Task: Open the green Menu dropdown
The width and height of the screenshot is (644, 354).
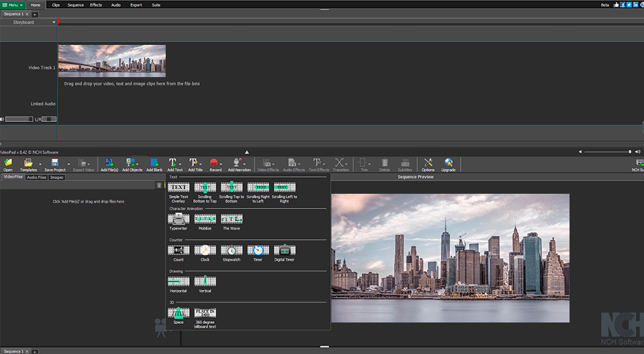Action: click(x=13, y=5)
